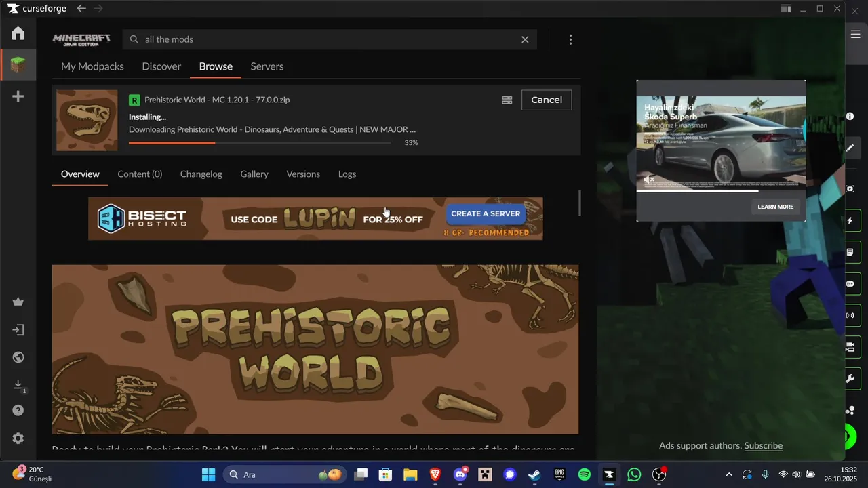Click the server pack icon beside Cancel
Screen dimensions: 868x488
[507, 100]
